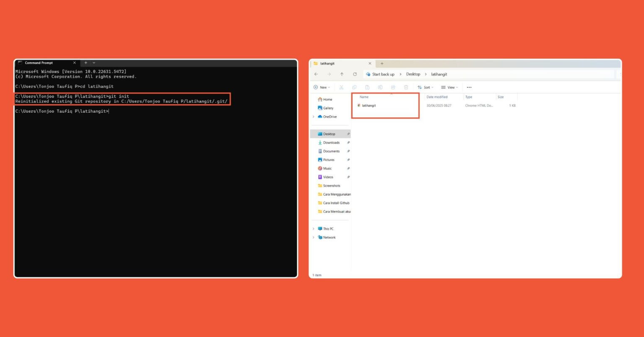
Task: Open the Sort options dropdown
Action: tap(426, 87)
